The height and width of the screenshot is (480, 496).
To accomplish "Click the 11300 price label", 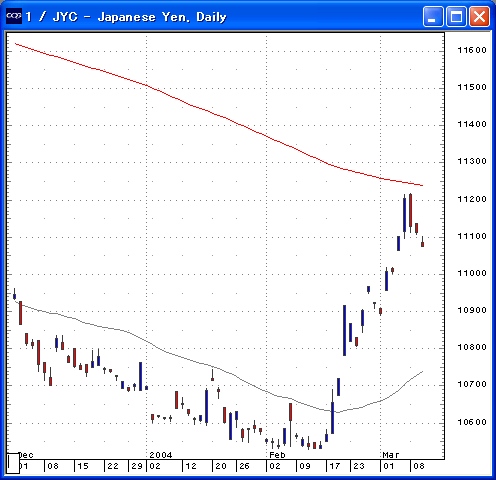I will 472,161.
